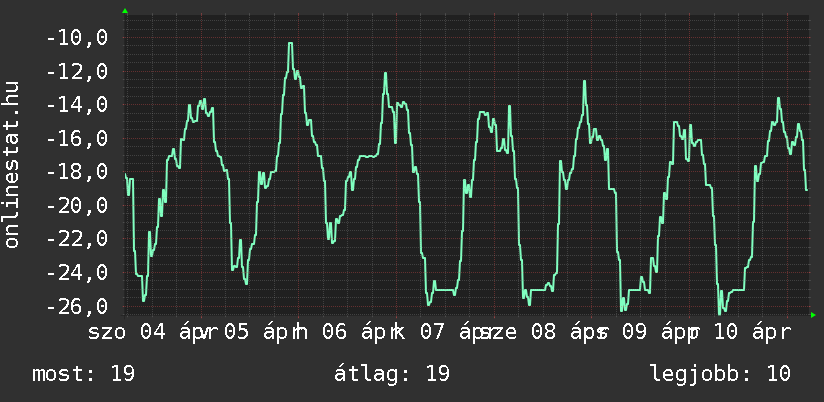Screen dimensions: 824x402
Task: Click the '06 ápr' date label
Action: click(x=354, y=332)
